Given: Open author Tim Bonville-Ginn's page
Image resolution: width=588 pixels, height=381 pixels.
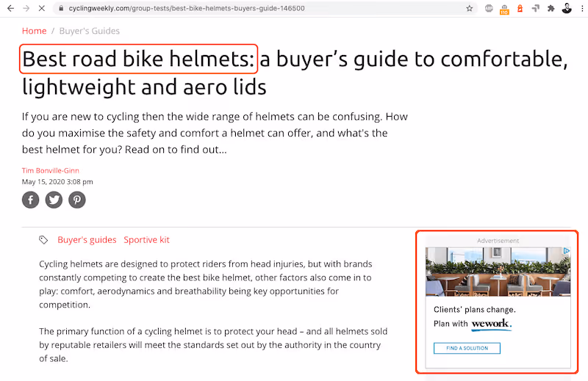Looking at the screenshot, I should tap(50, 170).
